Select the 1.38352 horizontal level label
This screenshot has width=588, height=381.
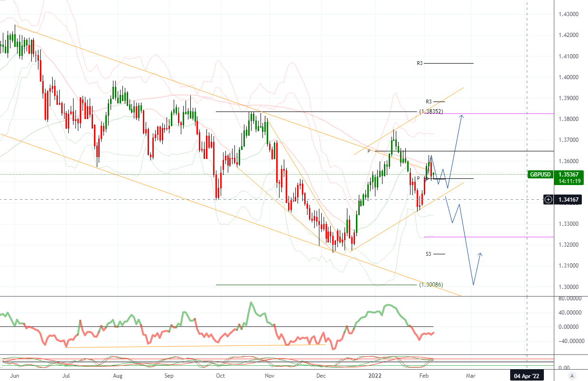431,112
